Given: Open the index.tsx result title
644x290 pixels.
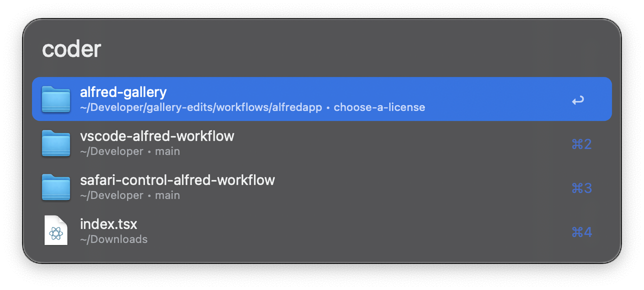Looking at the screenshot, I should coord(108,224).
